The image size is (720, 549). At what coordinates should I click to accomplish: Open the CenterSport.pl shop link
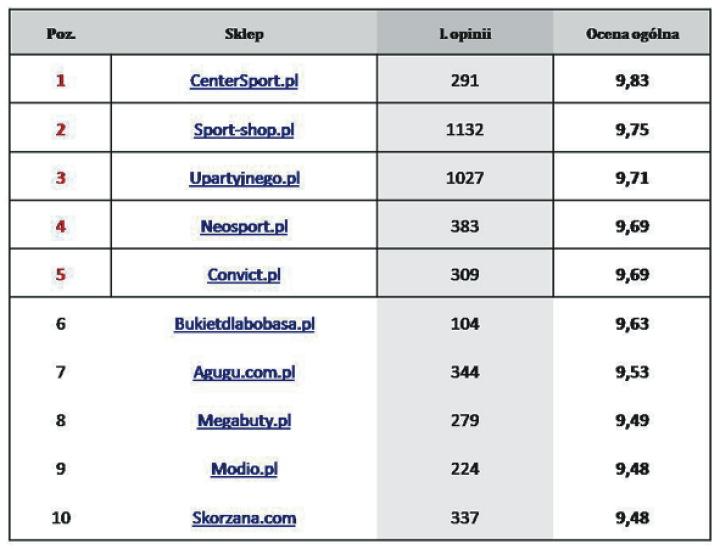244,81
